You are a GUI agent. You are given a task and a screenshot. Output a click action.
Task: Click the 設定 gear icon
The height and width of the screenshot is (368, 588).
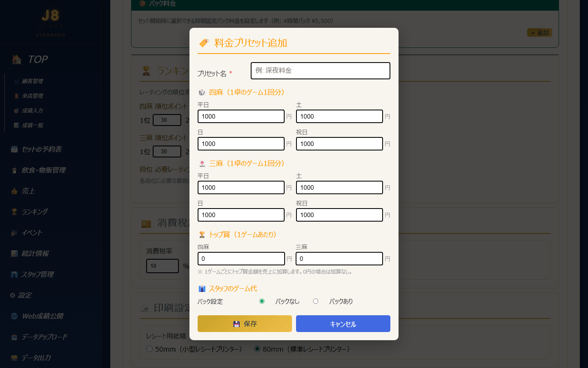click(13, 295)
